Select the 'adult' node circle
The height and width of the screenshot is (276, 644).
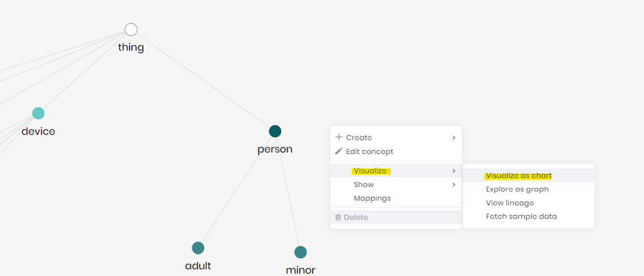click(x=198, y=248)
